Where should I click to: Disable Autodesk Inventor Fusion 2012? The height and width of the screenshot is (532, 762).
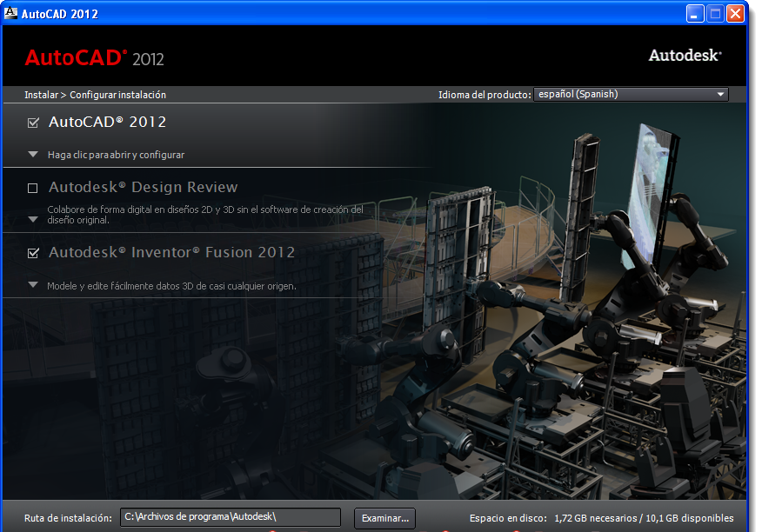[x=31, y=252]
